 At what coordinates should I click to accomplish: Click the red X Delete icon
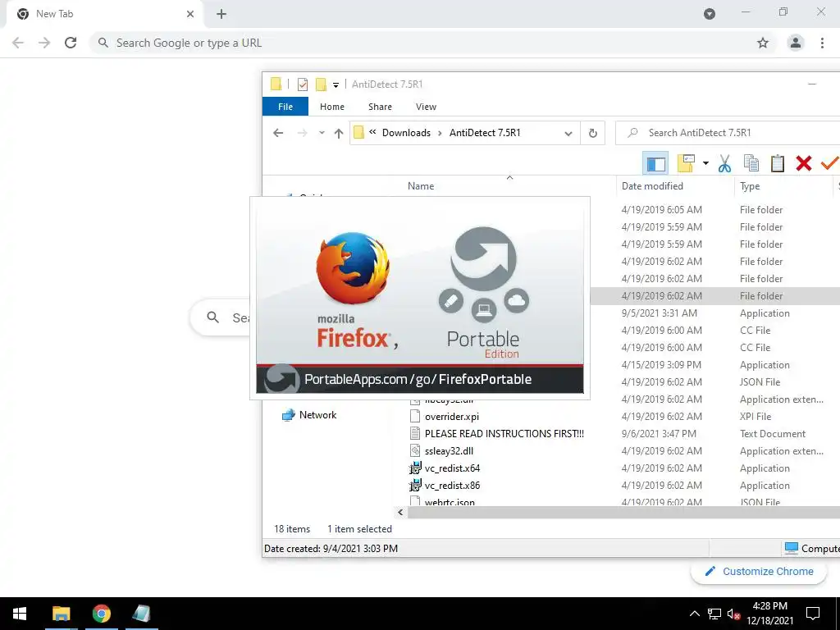pyautogui.click(x=804, y=163)
